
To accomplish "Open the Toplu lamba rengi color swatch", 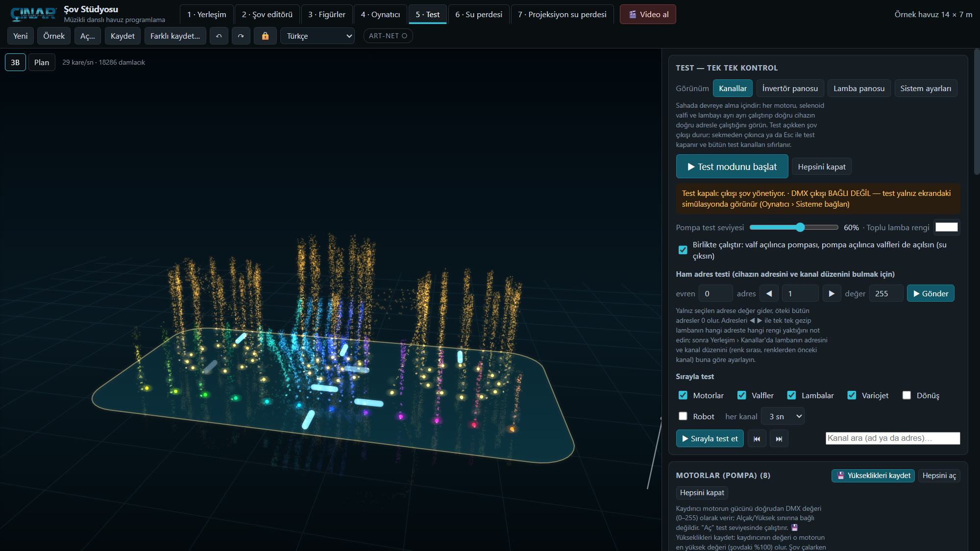I will tap(946, 227).
